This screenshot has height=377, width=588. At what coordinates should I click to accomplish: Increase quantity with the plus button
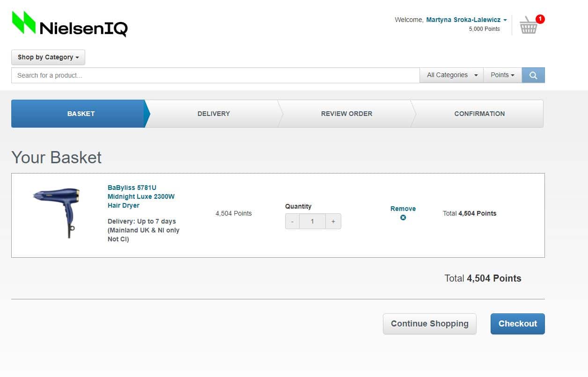tap(333, 221)
